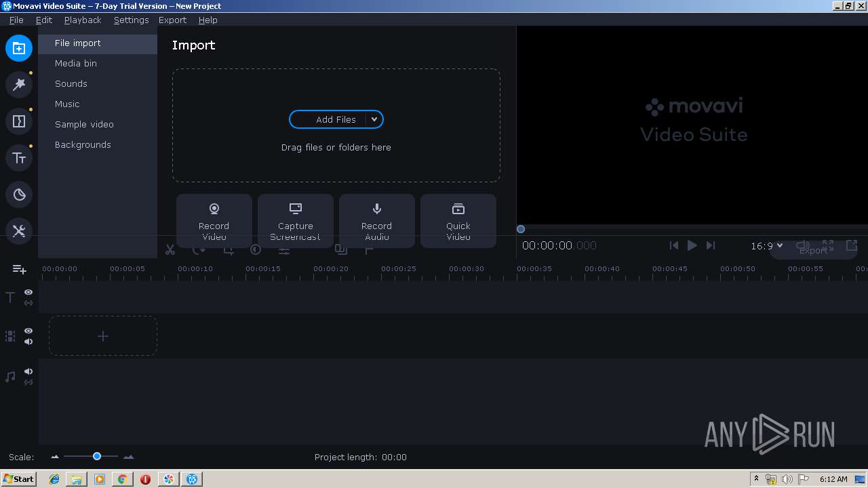Open the Edit menu

click(44, 20)
